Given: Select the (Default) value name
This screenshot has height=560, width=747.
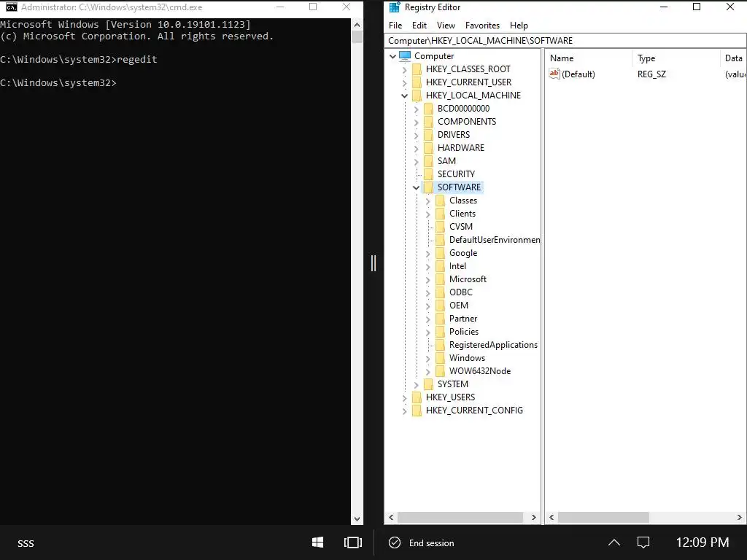Looking at the screenshot, I should 578,74.
